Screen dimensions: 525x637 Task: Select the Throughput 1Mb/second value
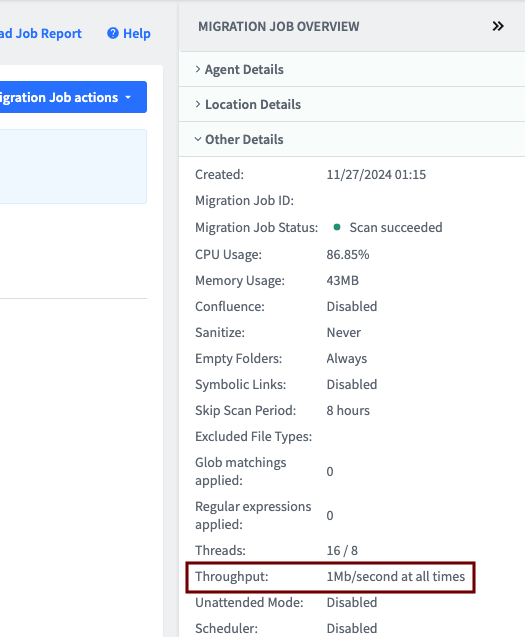395,576
